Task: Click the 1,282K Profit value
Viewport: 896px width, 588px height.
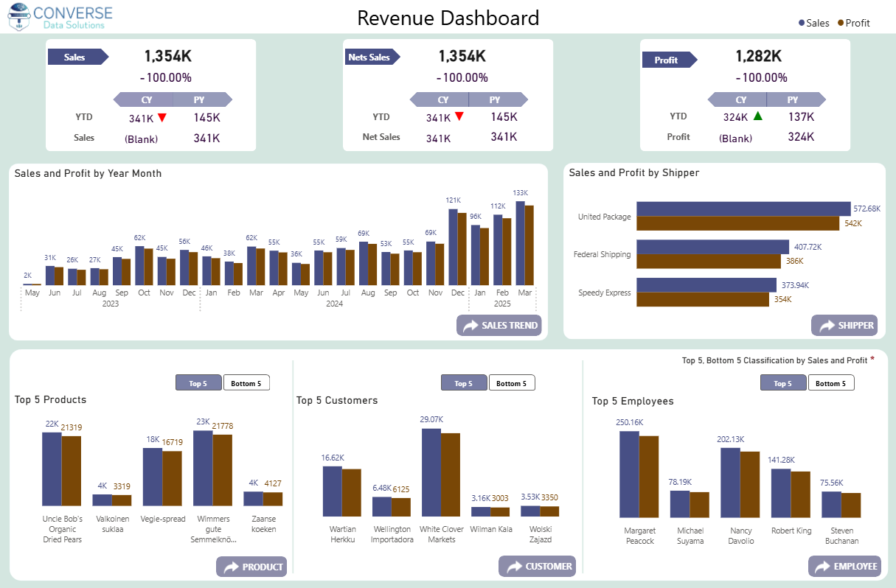Action: pyautogui.click(x=759, y=56)
